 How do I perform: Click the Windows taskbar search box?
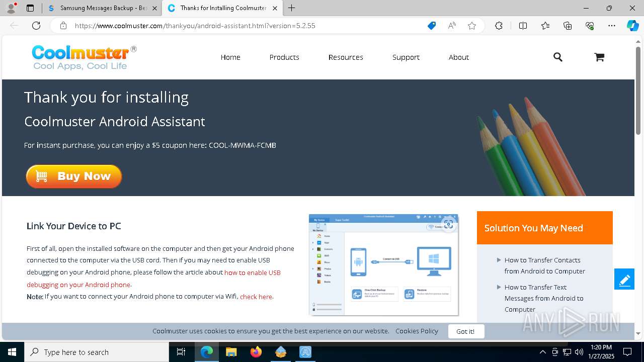coord(97,352)
